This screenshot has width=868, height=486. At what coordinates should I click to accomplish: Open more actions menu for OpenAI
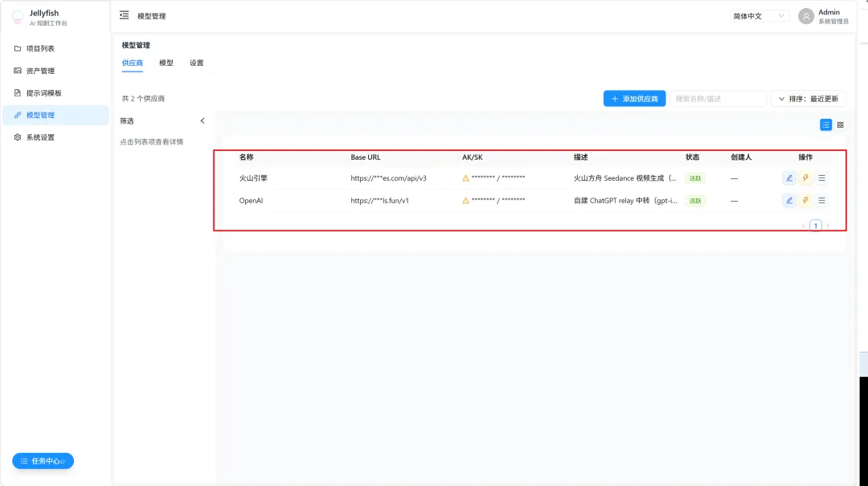[x=821, y=200]
